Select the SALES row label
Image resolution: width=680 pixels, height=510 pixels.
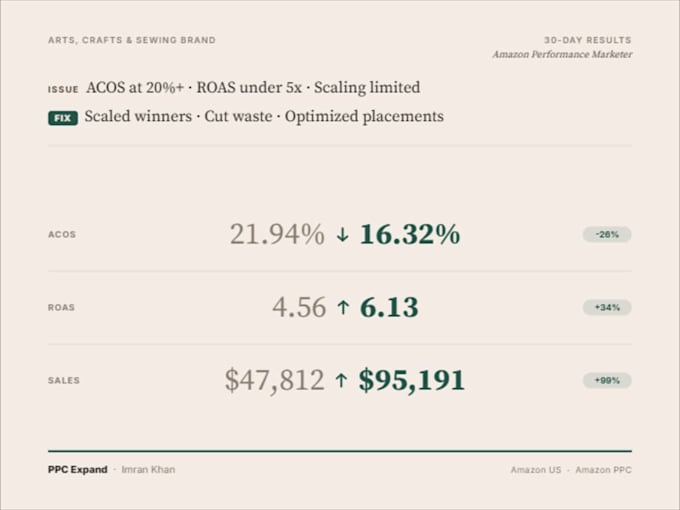click(64, 380)
